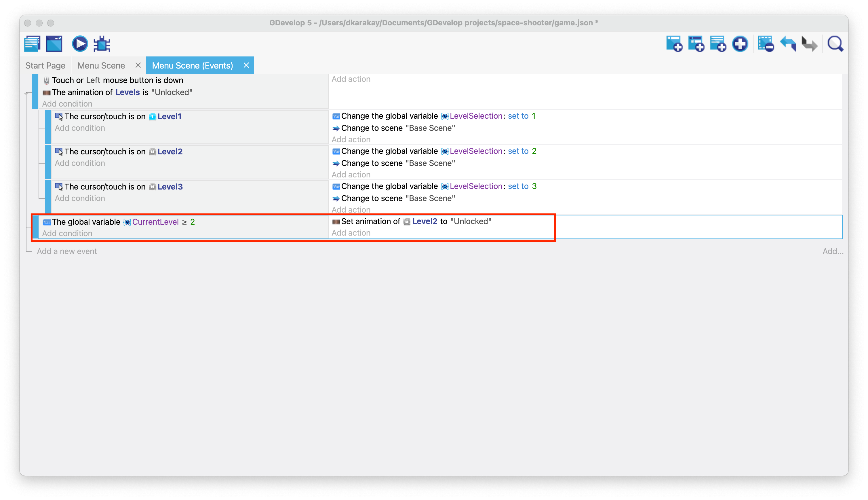
Task: Click the add sub-event icon
Action: click(x=696, y=44)
